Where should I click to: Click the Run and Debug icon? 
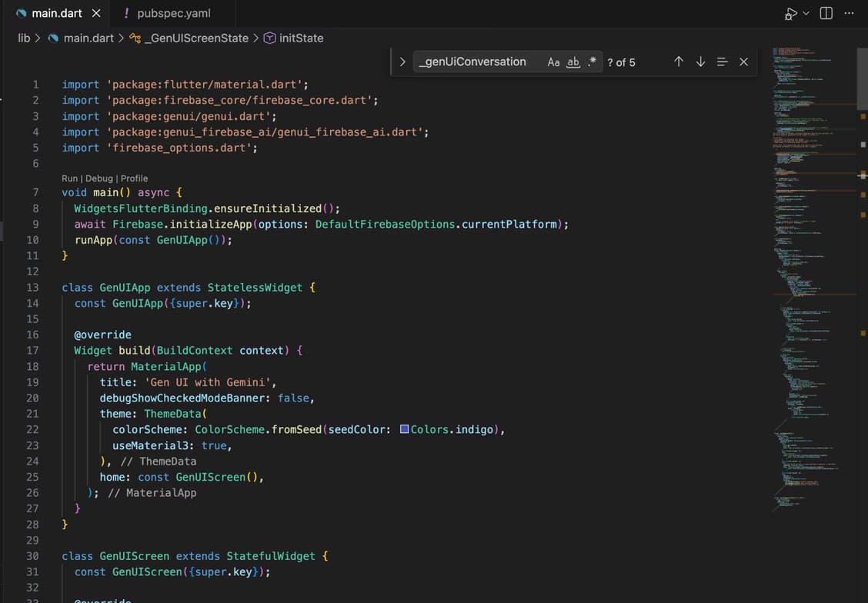click(x=790, y=14)
